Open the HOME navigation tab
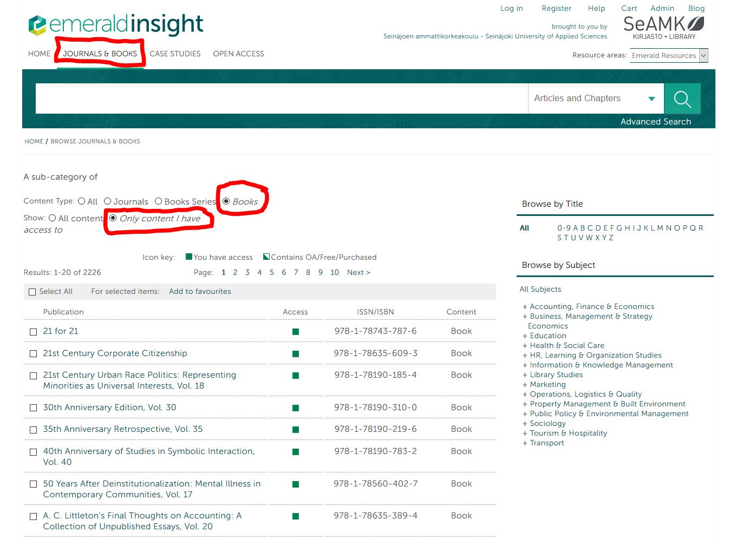The image size is (756, 539). (x=39, y=54)
